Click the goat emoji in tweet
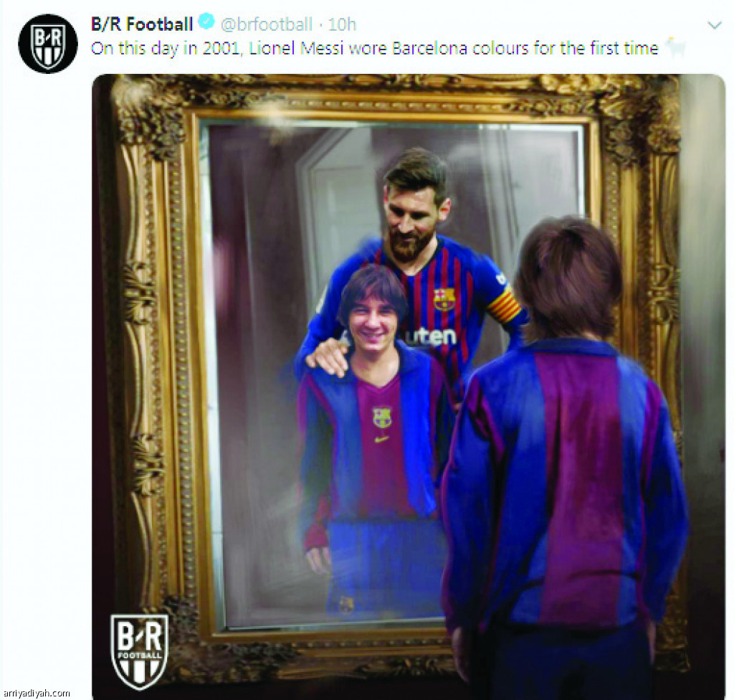The width and height of the screenshot is (734, 700). pos(675,47)
